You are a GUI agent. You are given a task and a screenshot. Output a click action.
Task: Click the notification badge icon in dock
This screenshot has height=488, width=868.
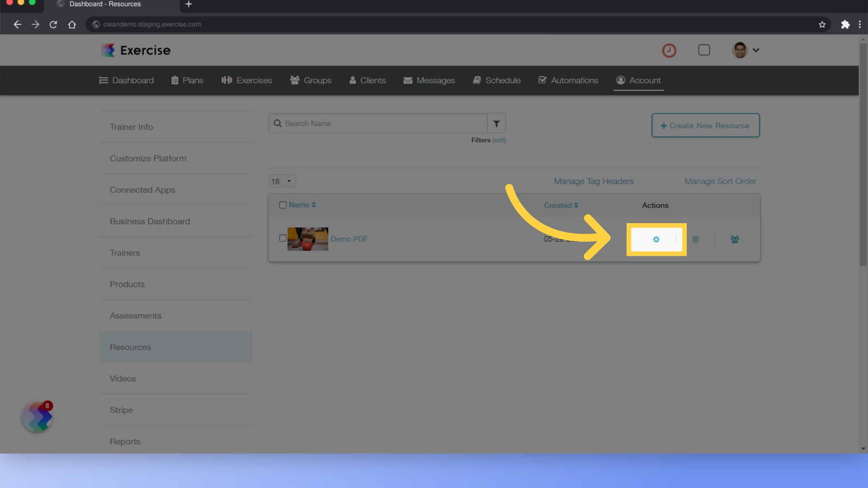[x=47, y=406]
